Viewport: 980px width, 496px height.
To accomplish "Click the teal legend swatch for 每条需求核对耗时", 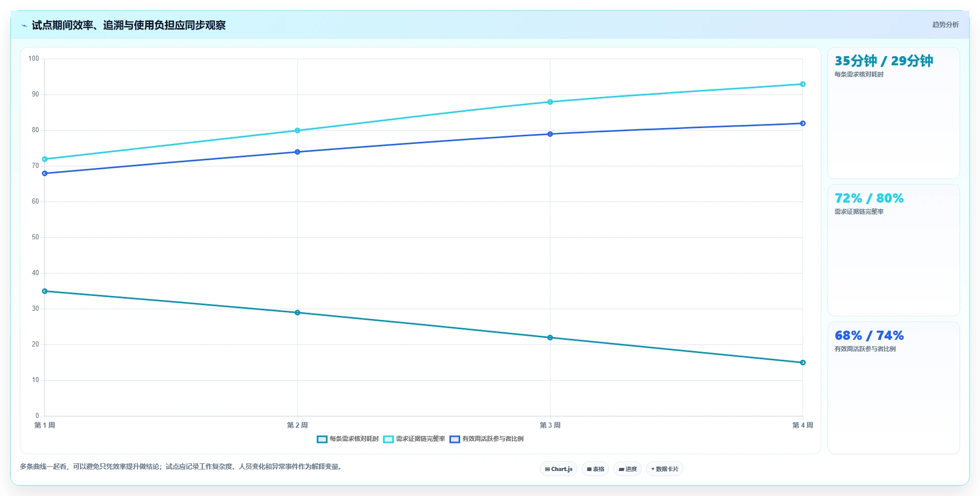I will coord(322,439).
